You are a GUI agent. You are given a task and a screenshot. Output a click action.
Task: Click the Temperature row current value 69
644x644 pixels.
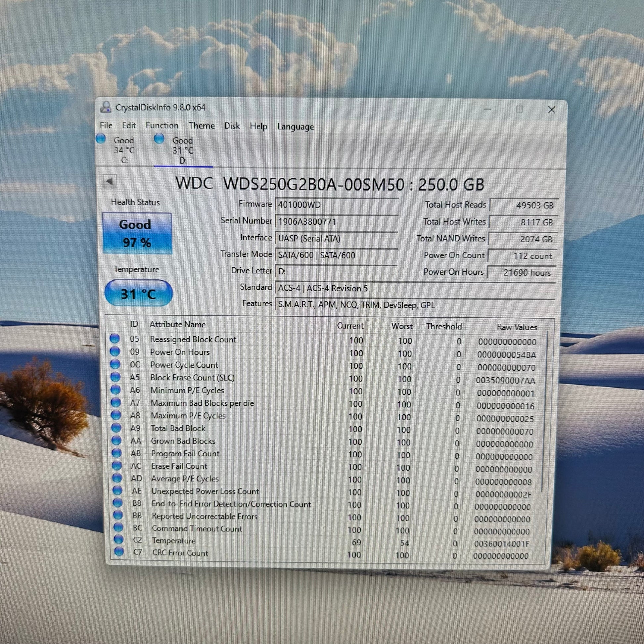click(x=356, y=542)
